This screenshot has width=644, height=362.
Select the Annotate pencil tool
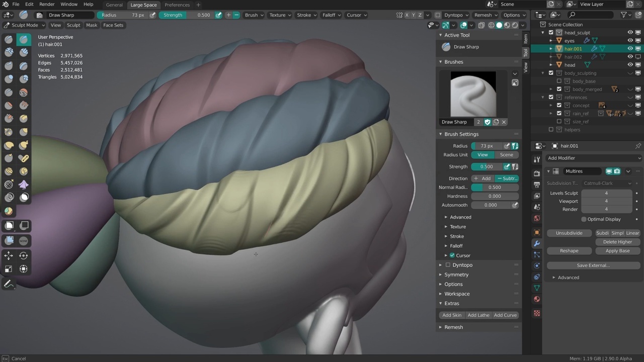pyautogui.click(x=9, y=285)
